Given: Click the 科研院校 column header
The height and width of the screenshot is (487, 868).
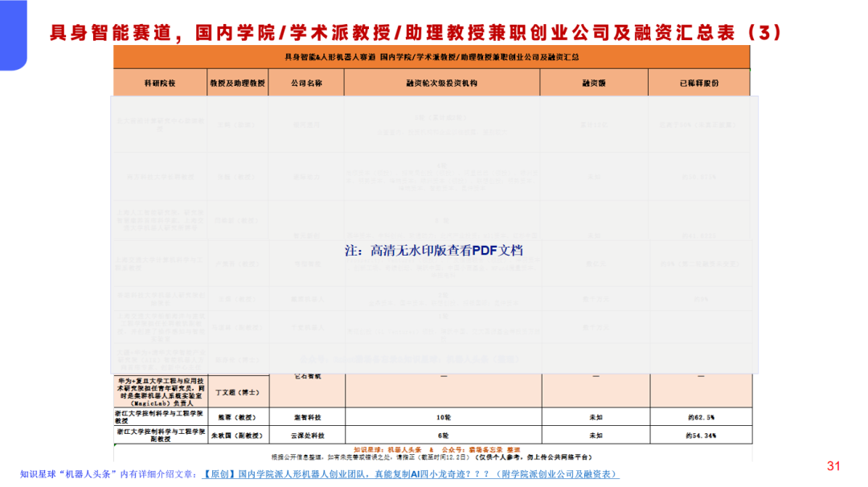Looking at the screenshot, I should point(160,83).
